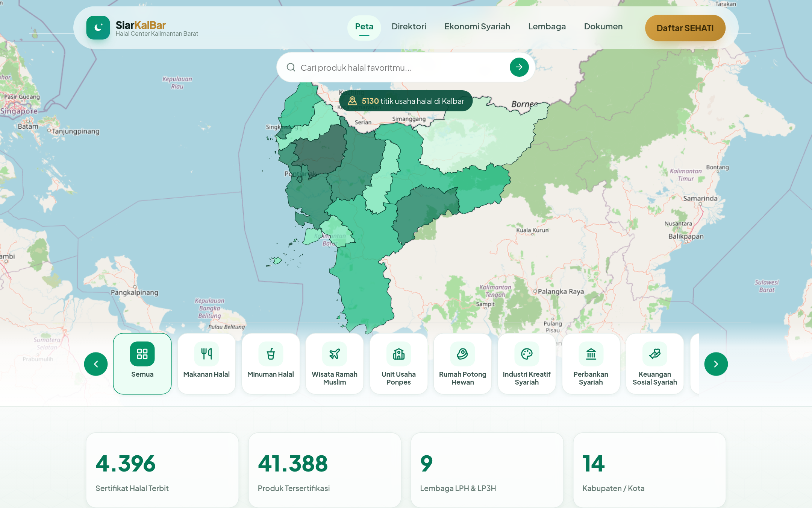
Task: Select Wisata Ramah Muslim airplane icon
Action: (335, 354)
